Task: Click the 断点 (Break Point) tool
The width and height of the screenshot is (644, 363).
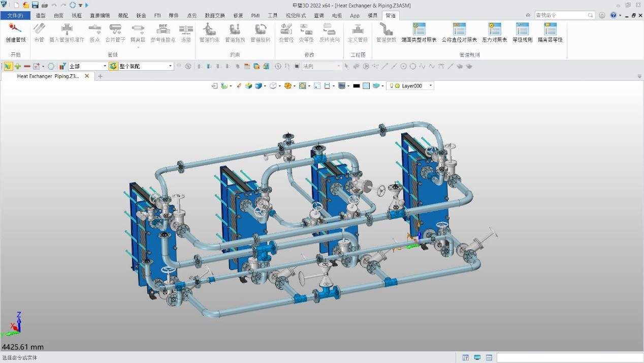Action: coord(94,32)
